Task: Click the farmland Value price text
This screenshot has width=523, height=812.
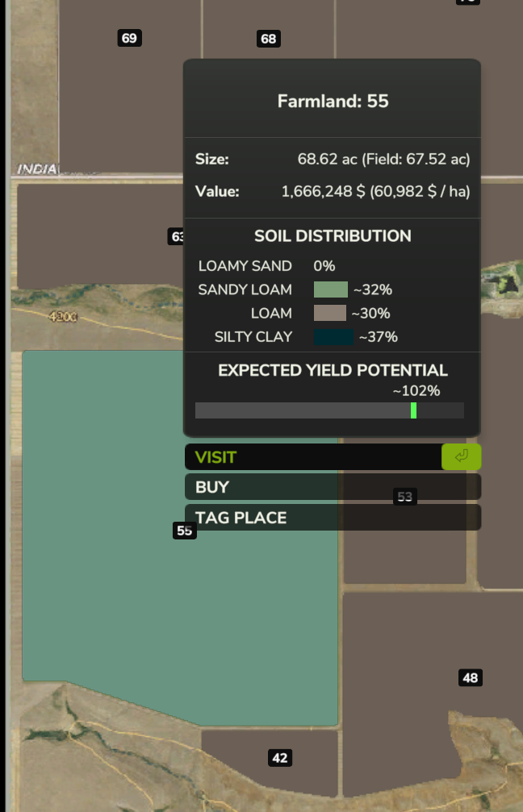Action: pyautogui.click(x=376, y=192)
